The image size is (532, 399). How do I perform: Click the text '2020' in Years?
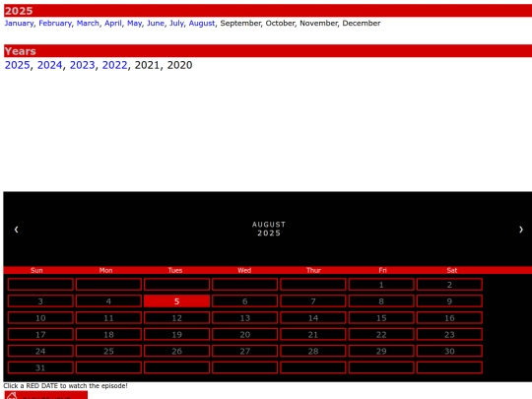click(x=179, y=65)
